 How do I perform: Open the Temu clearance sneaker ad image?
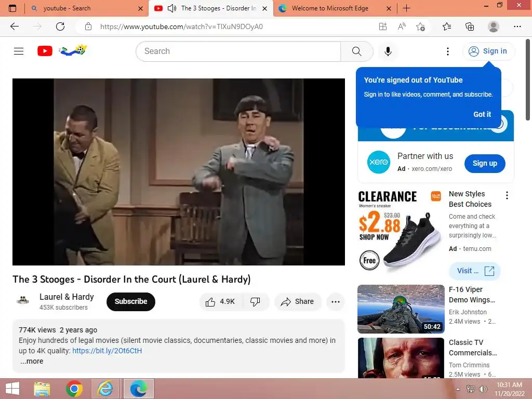(401, 231)
